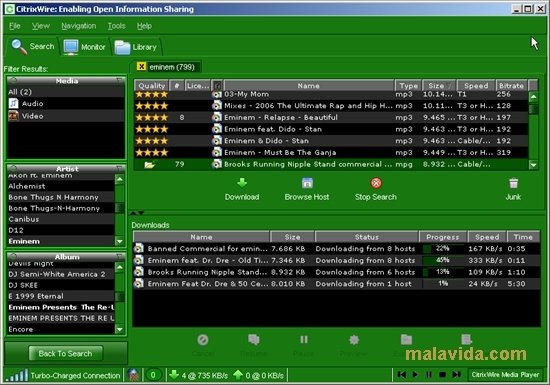Image resolution: width=550 pixels, height=385 pixels.
Task: Select the All (2) media filter
Action: [x=66, y=92]
